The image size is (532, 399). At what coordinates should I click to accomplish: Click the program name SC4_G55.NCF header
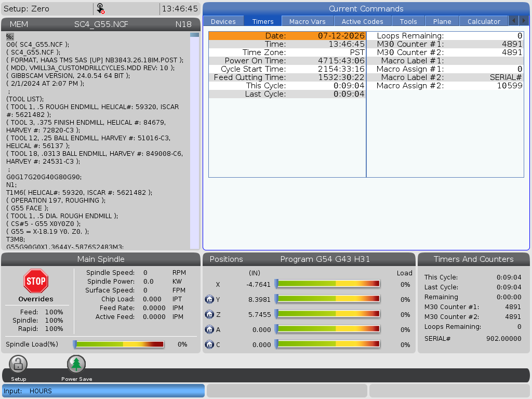[101, 24]
